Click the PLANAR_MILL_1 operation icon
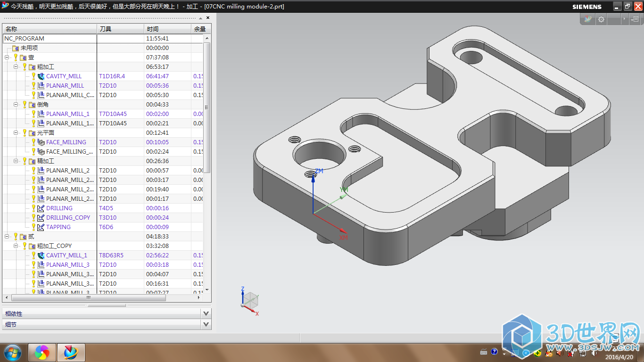Image resolution: width=644 pixels, height=362 pixels. click(41, 114)
